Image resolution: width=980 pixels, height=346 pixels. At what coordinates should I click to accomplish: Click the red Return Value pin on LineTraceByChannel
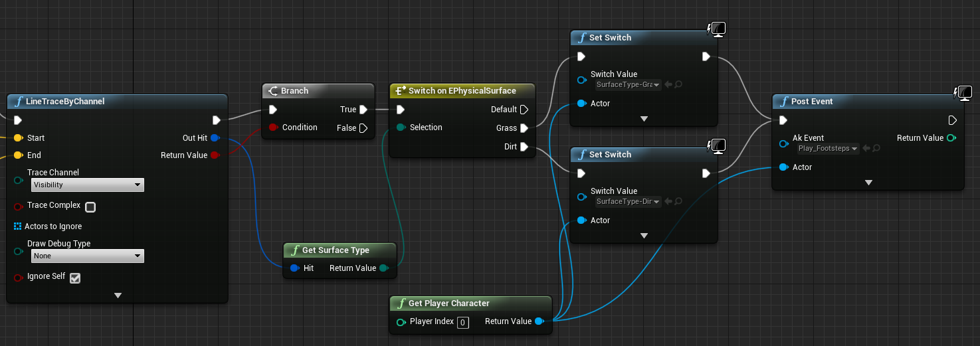[215, 155]
